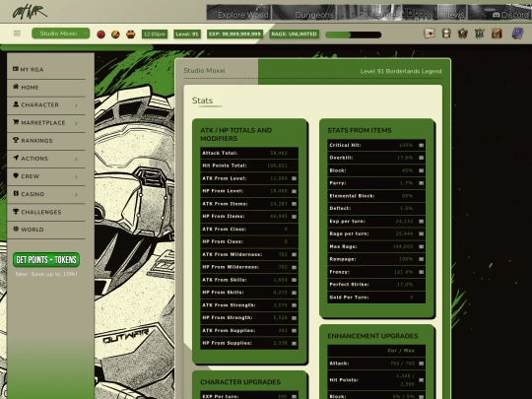Open the Studio Moxxi character dropdown
Image resolution: width=532 pixels, height=399 pixels.
click(61, 33)
